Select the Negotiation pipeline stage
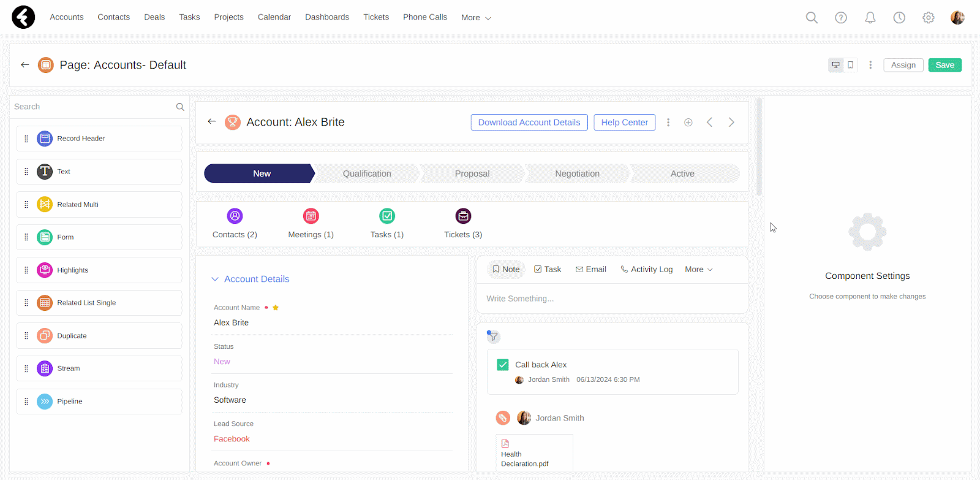The height and width of the screenshot is (480, 980). pyautogui.click(x=578, y=173)
